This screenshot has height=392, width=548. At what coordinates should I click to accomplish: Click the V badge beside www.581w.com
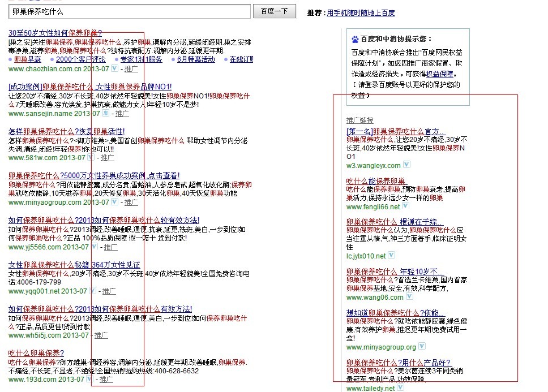[91, 157]
